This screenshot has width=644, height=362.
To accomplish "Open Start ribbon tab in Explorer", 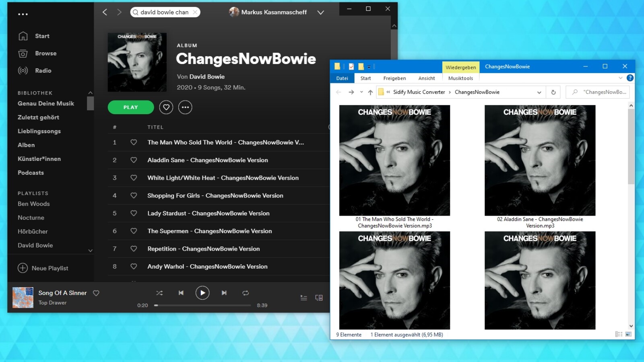I will pyautogui.click(x=365, y=78).
